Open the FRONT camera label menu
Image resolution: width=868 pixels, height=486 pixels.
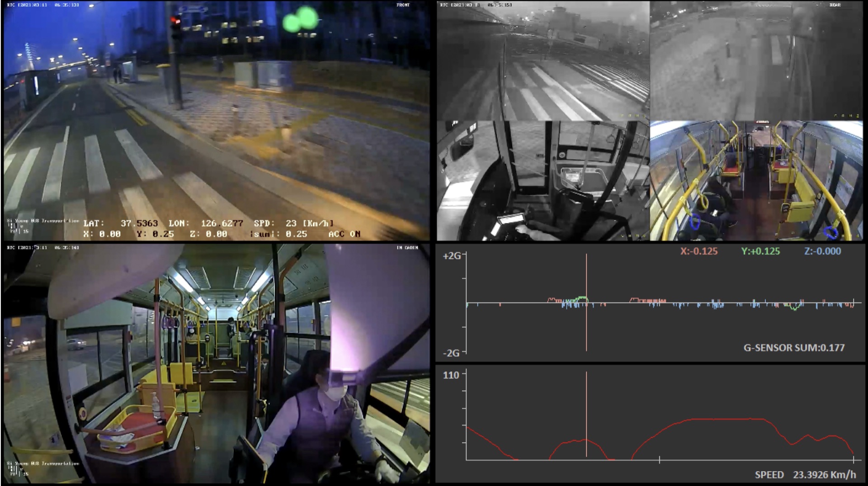404,5
